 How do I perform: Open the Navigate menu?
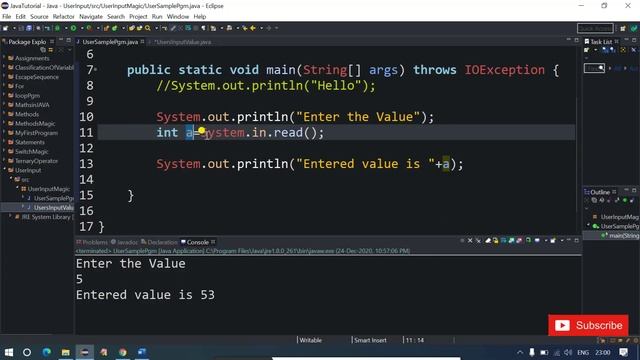pos(91,17)
